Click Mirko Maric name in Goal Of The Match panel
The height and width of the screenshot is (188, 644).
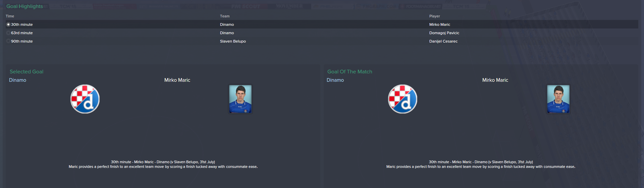[x=495, y=80]
